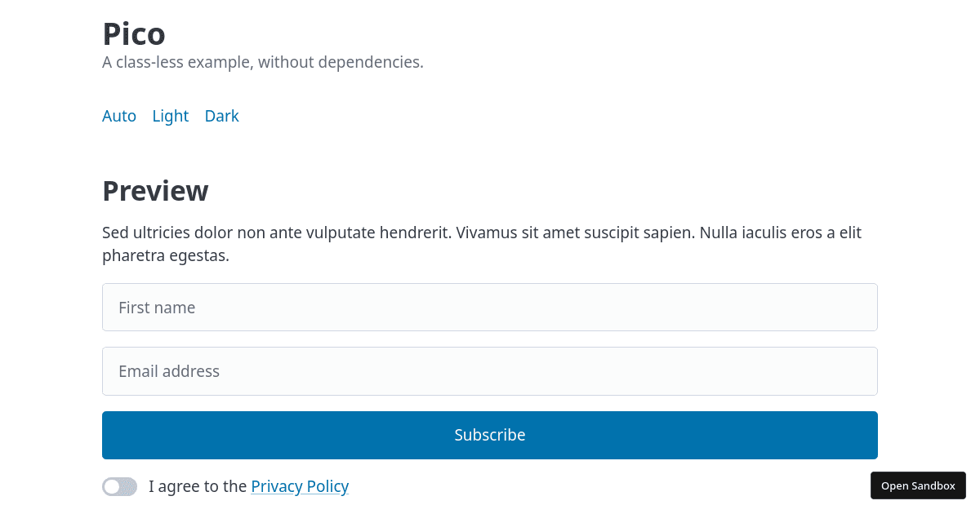Open the Privacy Policy link
Screen dimensions: 980x514
[300, 486]
